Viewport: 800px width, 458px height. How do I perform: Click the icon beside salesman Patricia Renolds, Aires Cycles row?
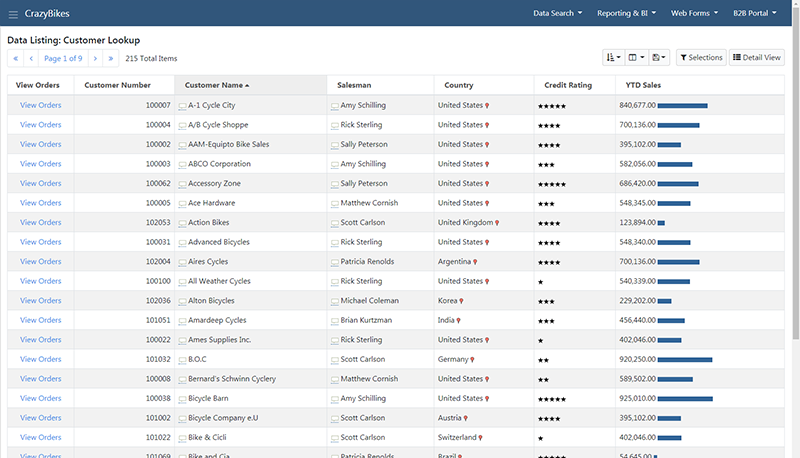point(335,262)
